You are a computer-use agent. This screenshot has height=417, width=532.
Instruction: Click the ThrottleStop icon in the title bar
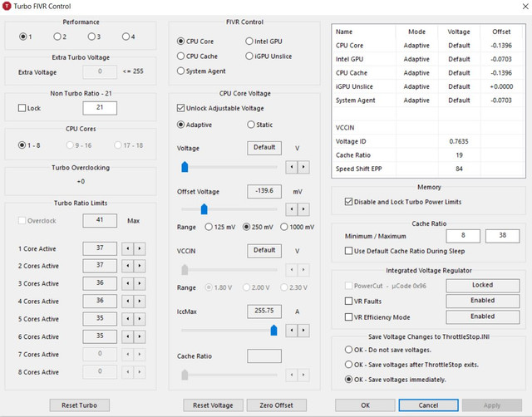[x=7, y=6]
